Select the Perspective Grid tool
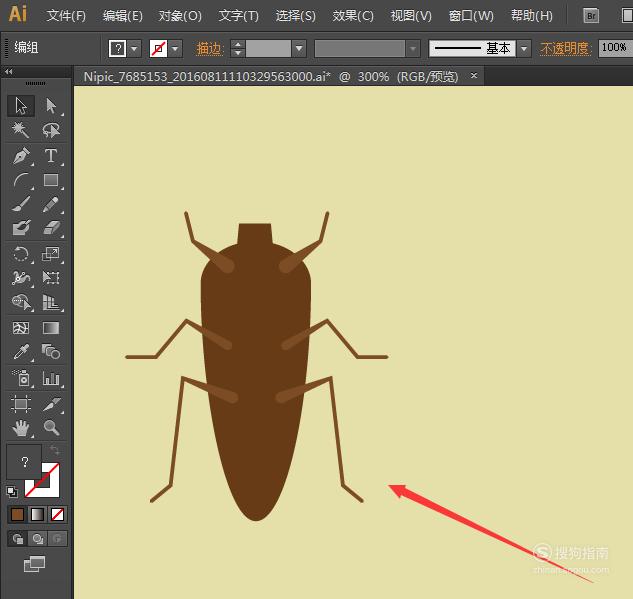Screen dimensions: 633x599 pyautogui.click(x=51, y=302)
